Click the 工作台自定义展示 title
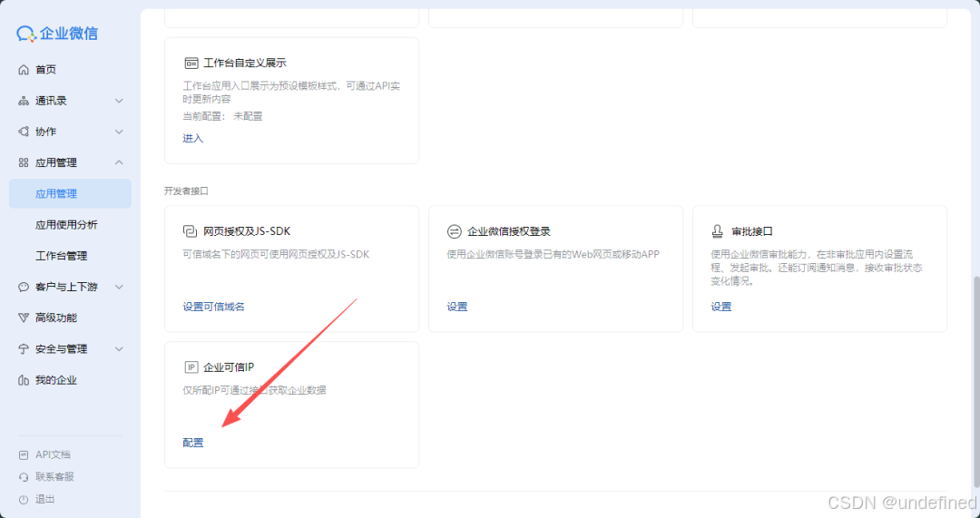Viewport: 980px width, 518px height. 245,64
